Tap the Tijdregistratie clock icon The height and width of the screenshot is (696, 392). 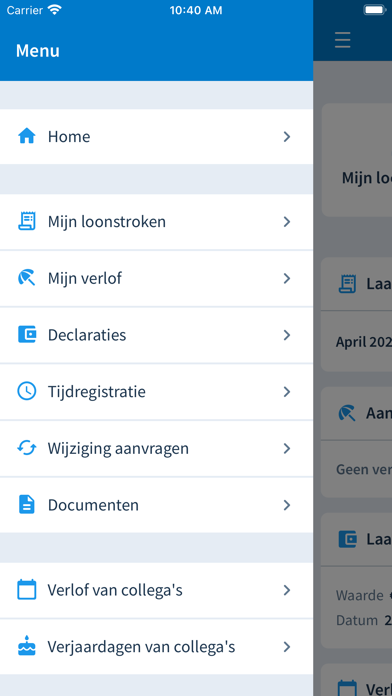tap(27, 392)
